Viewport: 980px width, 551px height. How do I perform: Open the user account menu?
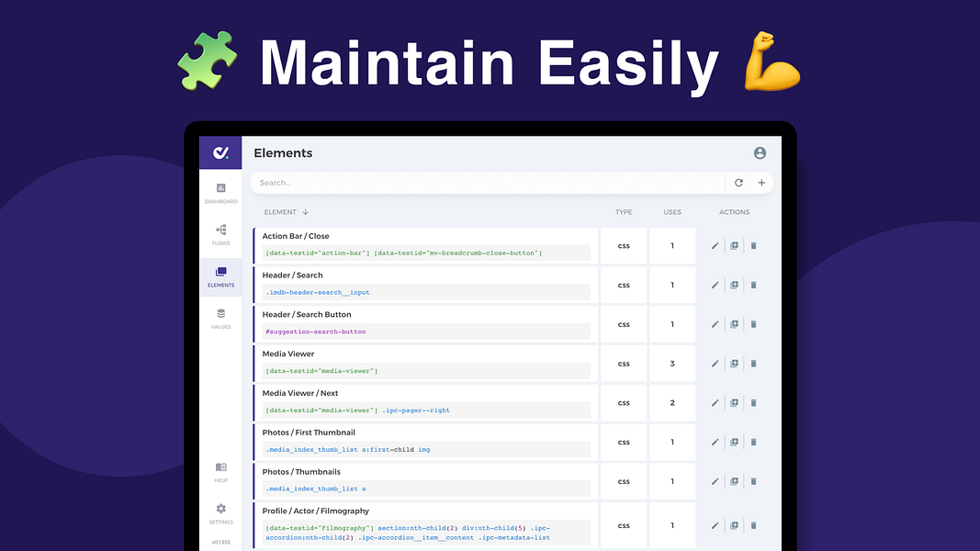tap(760, 153)
